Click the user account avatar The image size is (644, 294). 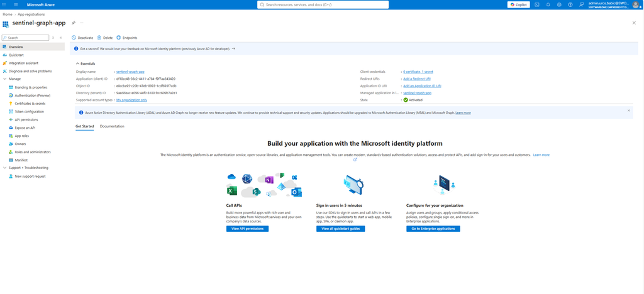[635, 4]
